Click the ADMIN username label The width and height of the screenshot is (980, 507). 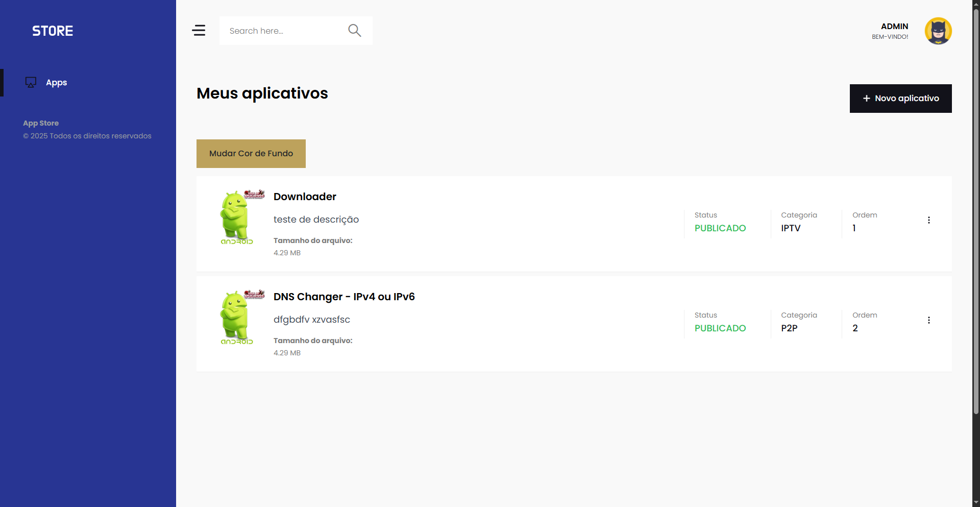click(894, 26)
